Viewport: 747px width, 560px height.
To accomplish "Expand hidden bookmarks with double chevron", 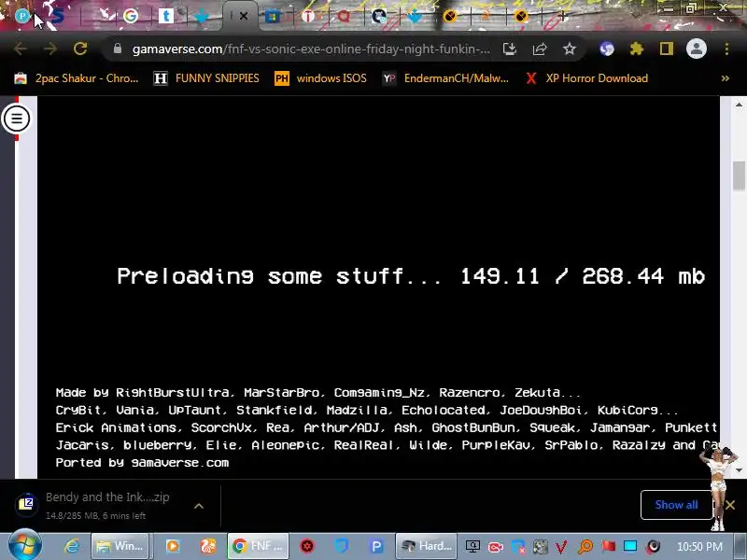I will 726,78.
